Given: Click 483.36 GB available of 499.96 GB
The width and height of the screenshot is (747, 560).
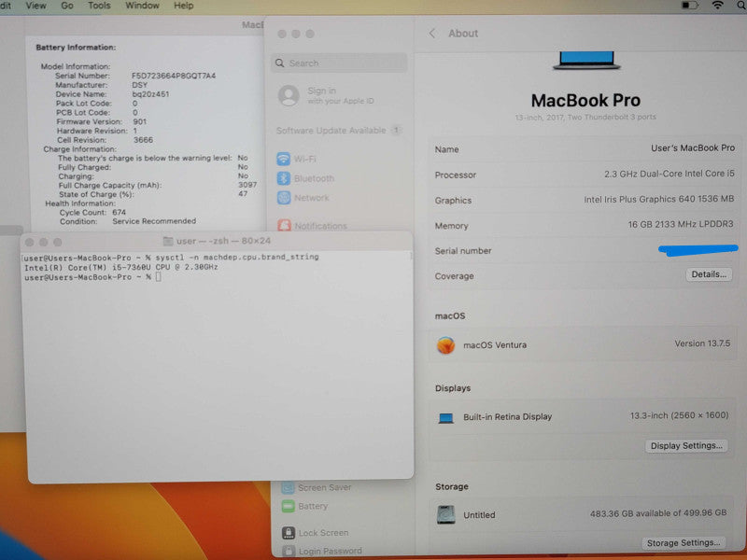Looking at the screenshot, I should [x=658, y=512].
